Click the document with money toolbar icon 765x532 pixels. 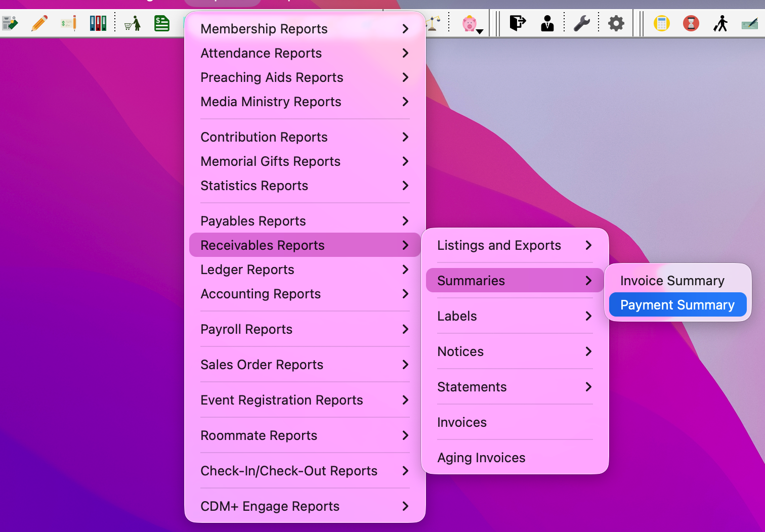[10, 23]
